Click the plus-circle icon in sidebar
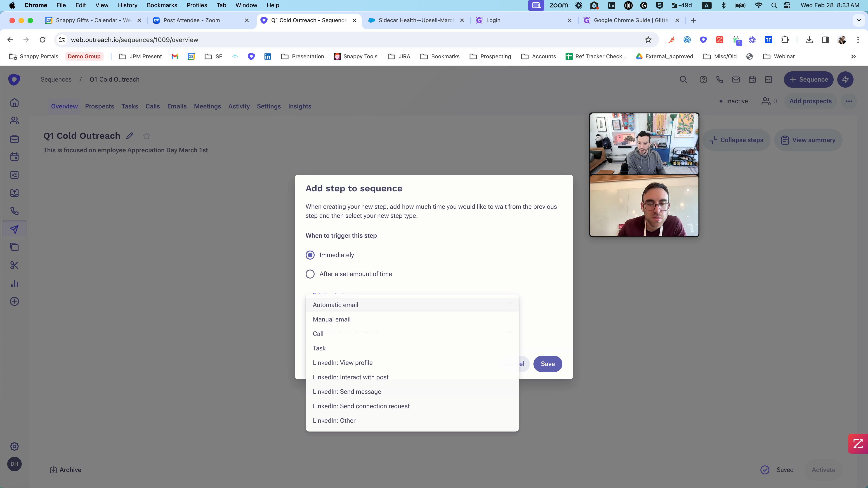This screenshot has height=488, width=868. coord(14,301)
